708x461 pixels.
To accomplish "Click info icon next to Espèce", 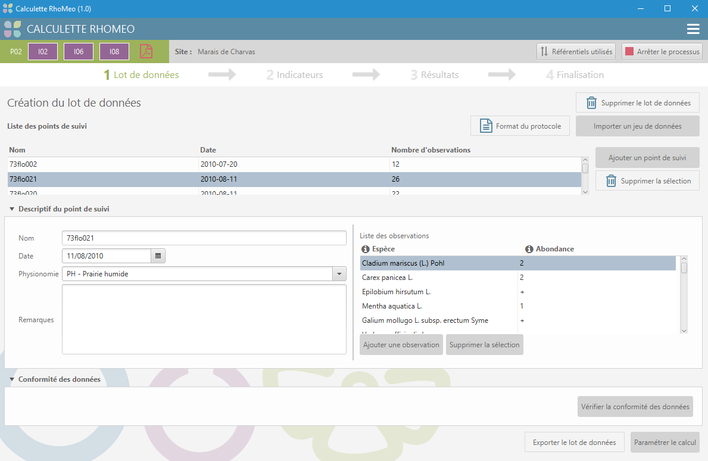I will click(x=365, y=249).
